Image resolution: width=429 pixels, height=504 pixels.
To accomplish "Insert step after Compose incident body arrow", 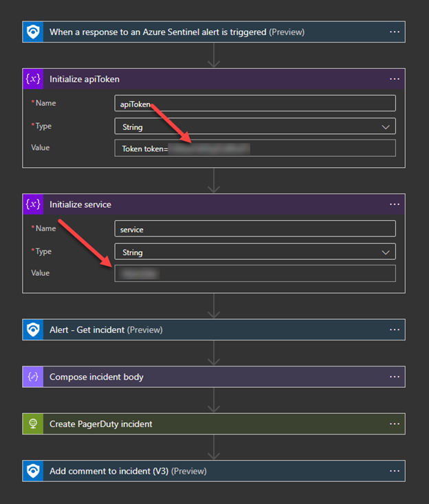I will pos(214,400).
